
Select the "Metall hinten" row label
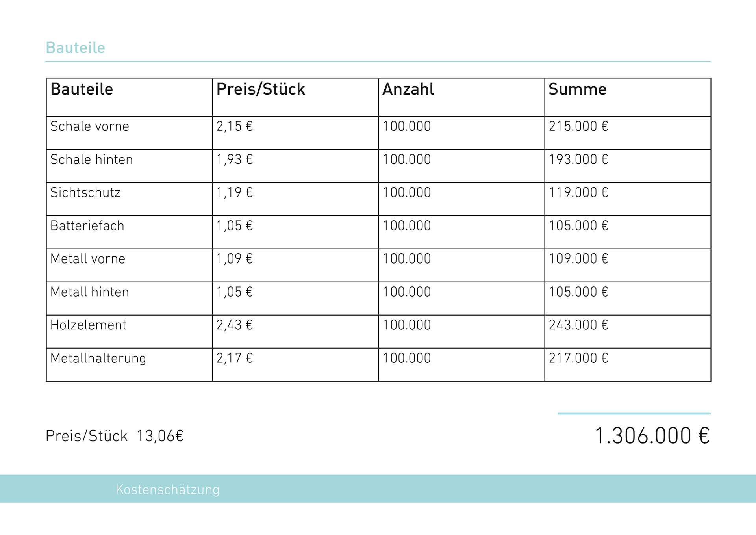pyautogui.click(x=90, y=292)
